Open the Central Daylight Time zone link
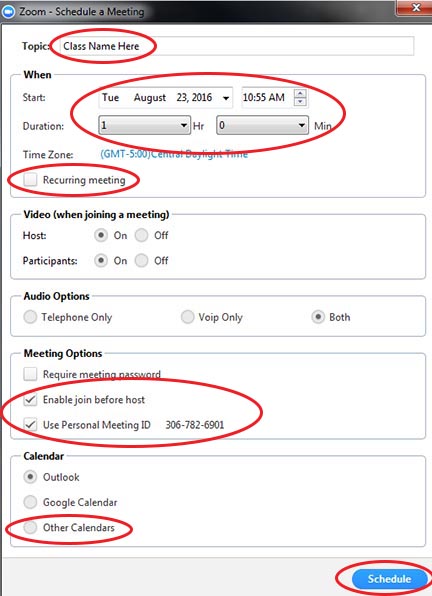Image resolution: width=432 pixels, height=596 pixels. [174, 154]
